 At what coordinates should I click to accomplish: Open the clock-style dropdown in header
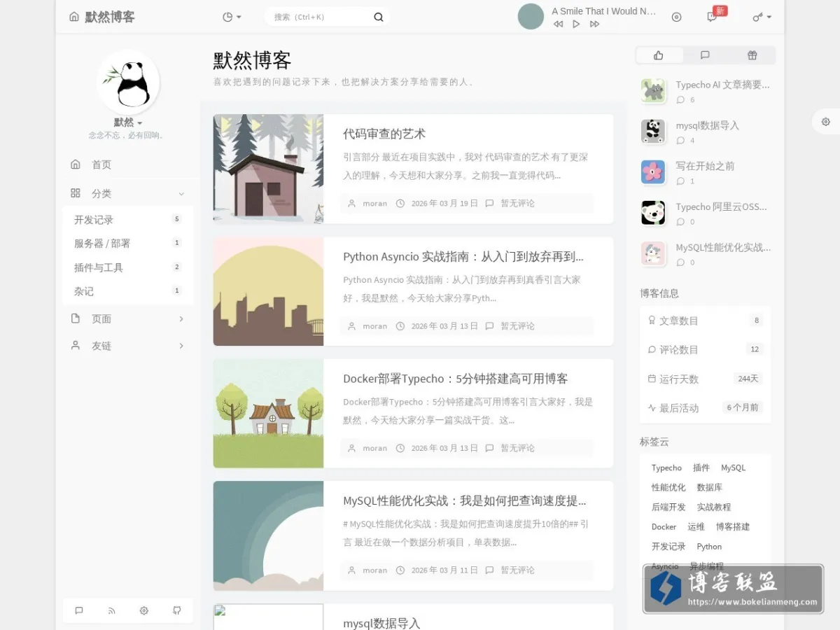(232, 17)
